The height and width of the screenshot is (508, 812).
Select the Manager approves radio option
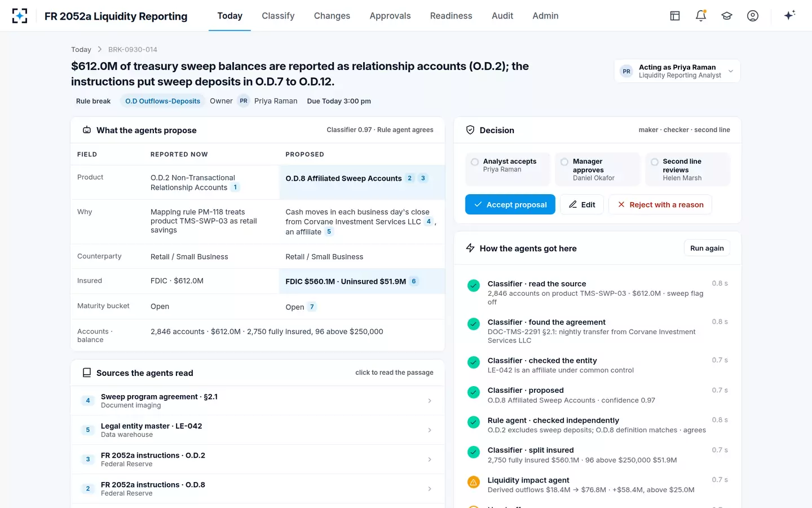(x=564, y=162)
